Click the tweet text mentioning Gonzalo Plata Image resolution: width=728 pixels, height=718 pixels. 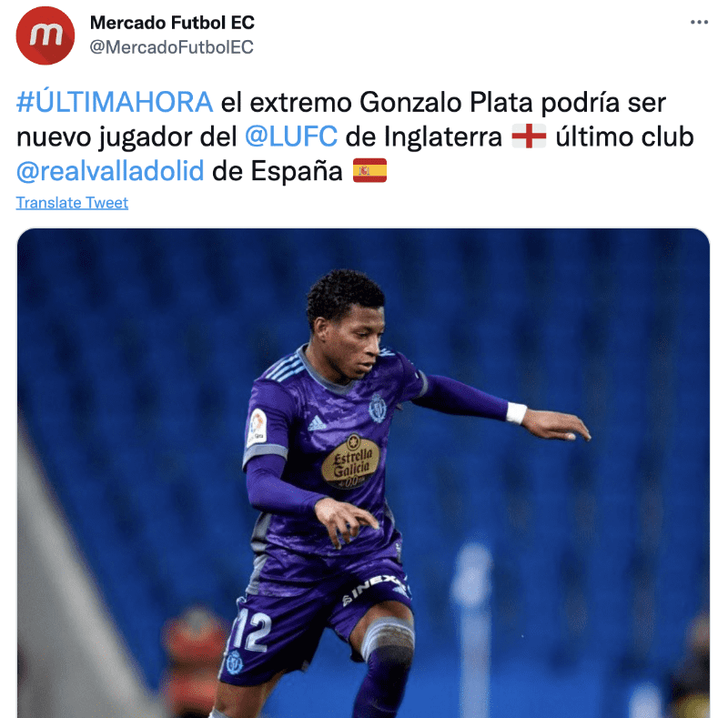pyautogui.click(x=355, y=137)
